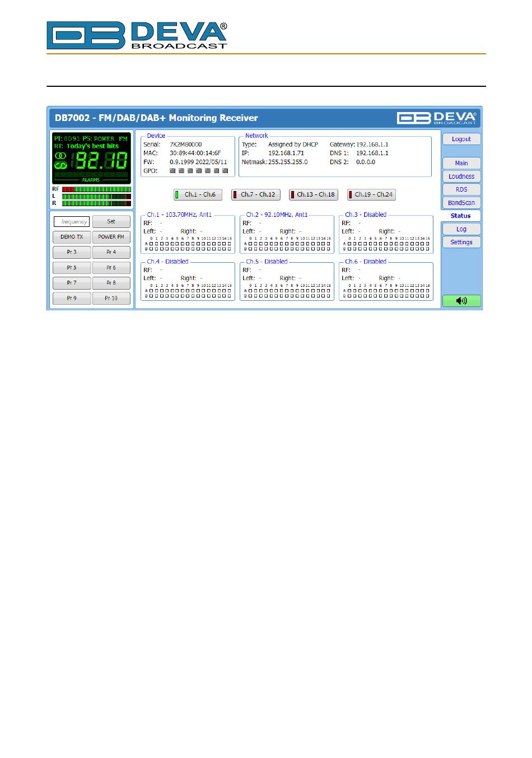This screenshot has width=532, height=758.
Task: Select preset Pr 3
Action: (x=72, y=252)
